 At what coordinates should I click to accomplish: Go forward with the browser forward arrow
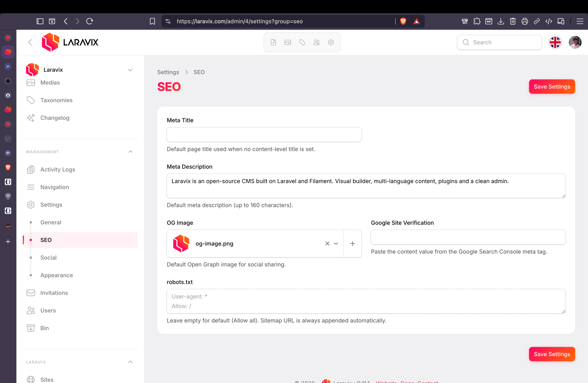[77, 21]
